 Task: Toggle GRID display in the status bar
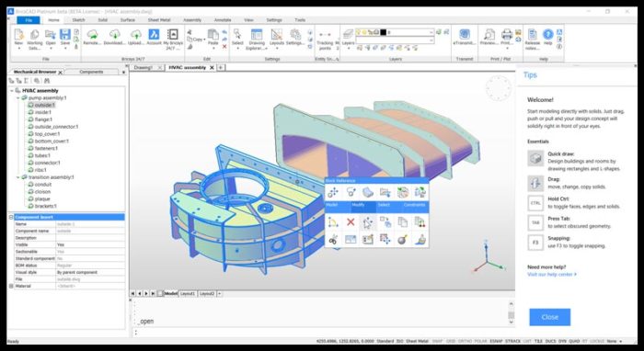point(451,341)
